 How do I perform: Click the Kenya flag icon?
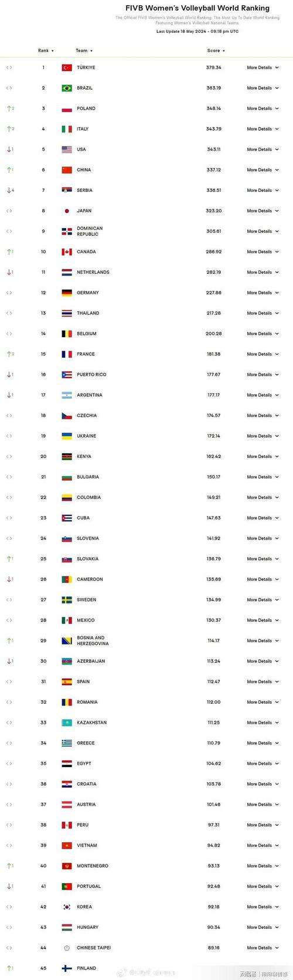[67, 456]
